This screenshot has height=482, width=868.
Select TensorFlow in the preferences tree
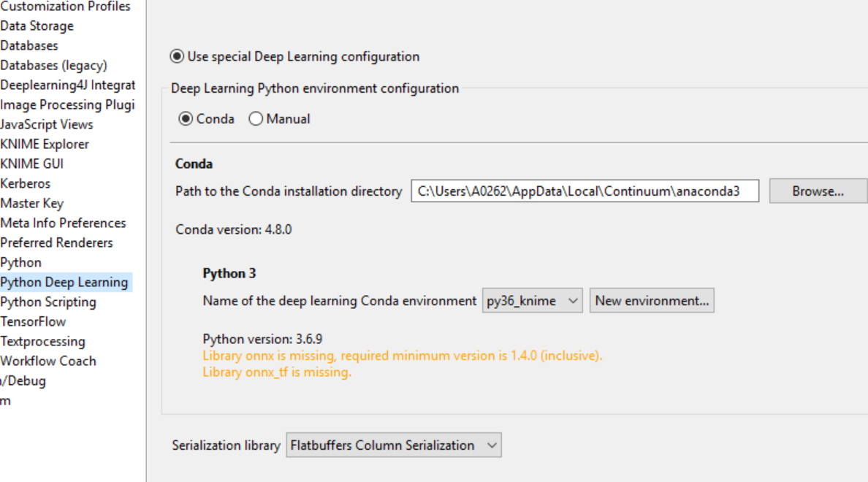click(x=33, y=321)
